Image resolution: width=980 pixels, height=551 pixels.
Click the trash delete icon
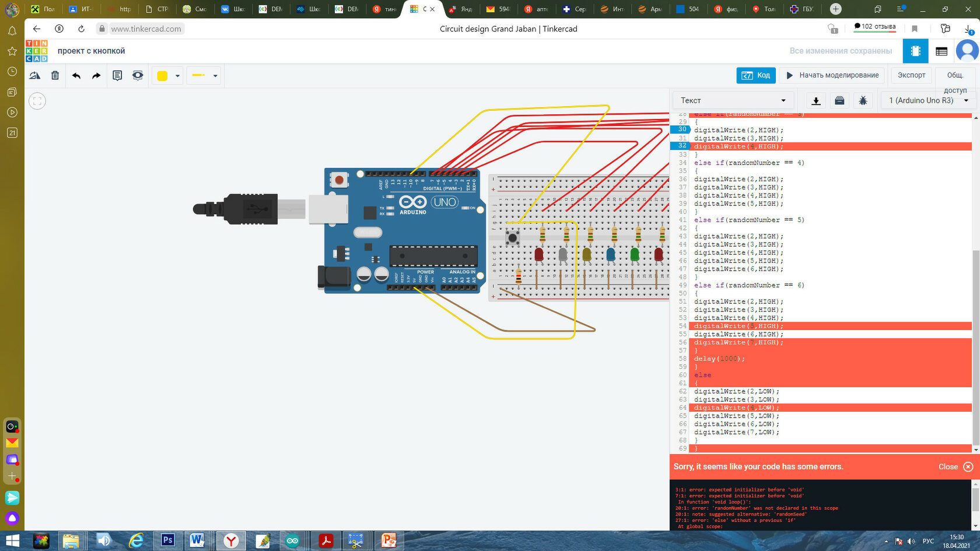tap(55, 75)
